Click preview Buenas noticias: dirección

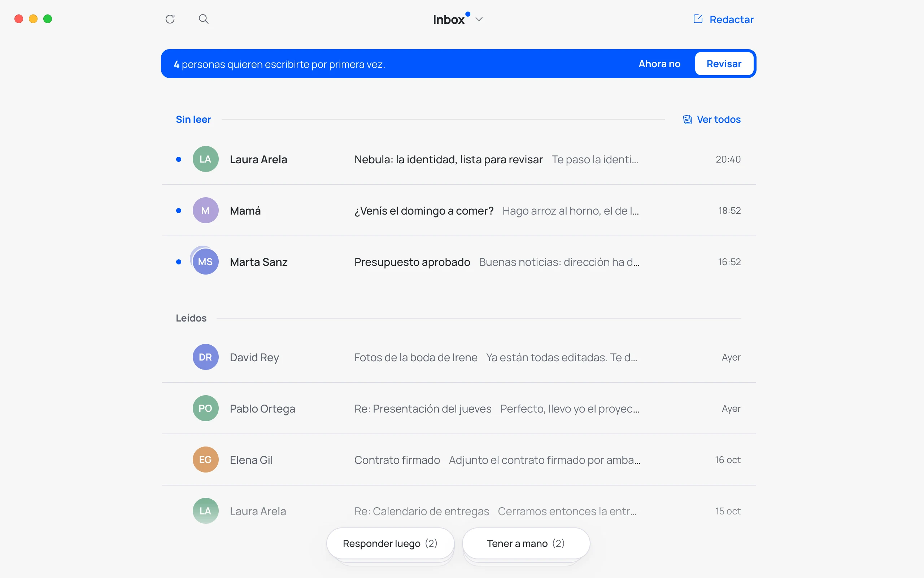tap(559, 262)
